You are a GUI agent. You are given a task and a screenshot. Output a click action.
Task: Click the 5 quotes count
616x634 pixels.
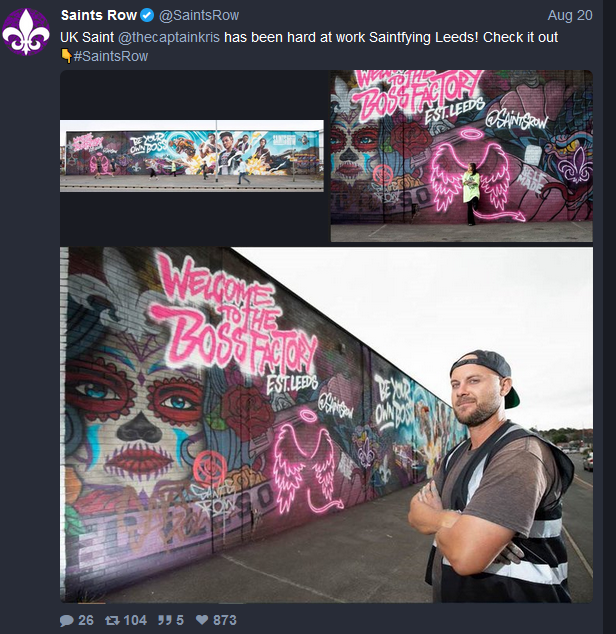coord(180,620)
